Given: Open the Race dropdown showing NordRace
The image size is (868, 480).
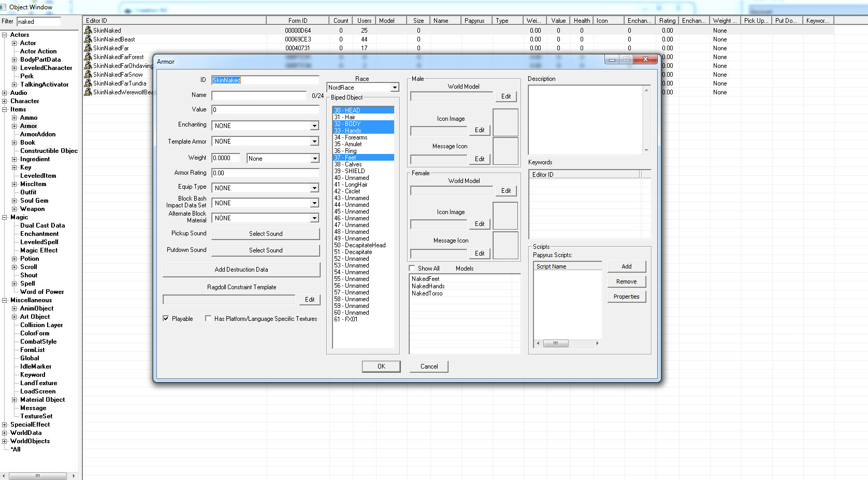Looking at the screenshot, I should click(x=395, y=88).
